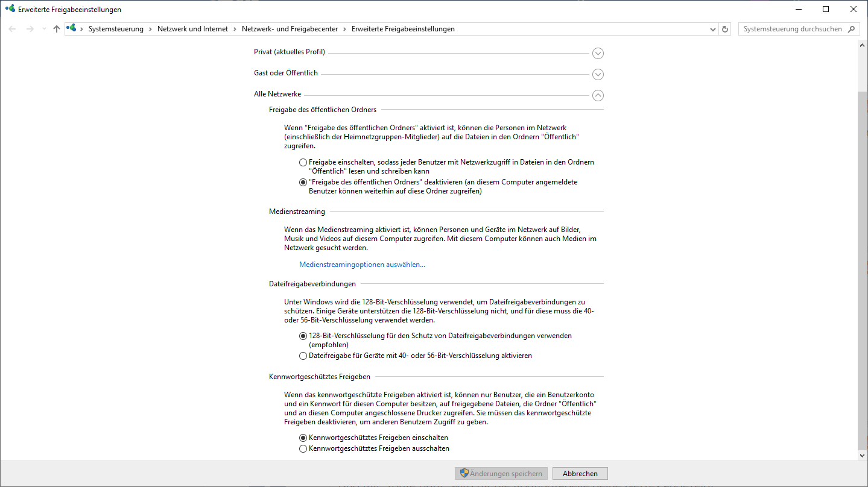
Task: Maximize the Erweiterte Freigabeeinstellungen window
Action: [826, 9]
